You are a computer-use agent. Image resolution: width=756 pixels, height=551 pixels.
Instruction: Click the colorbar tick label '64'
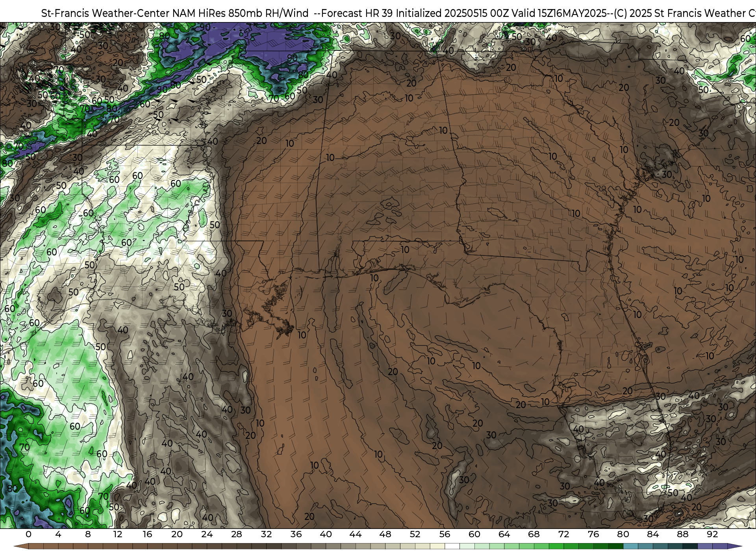(x=504, y=534)
